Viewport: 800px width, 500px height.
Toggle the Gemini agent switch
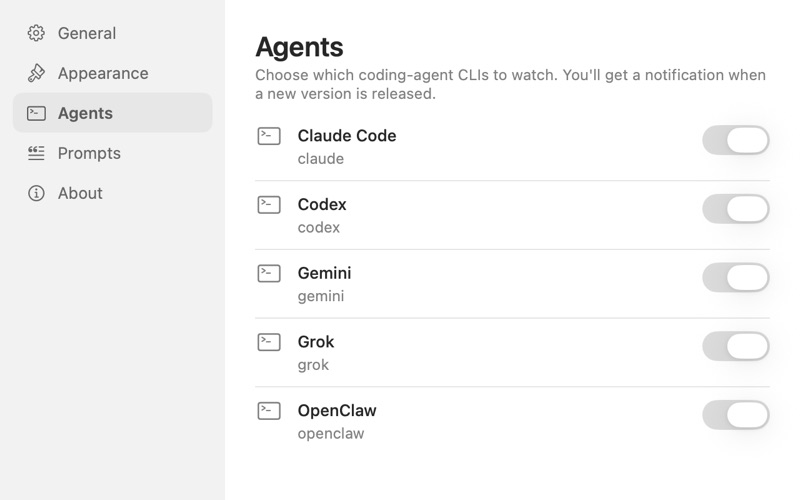(x=736, y=278)
